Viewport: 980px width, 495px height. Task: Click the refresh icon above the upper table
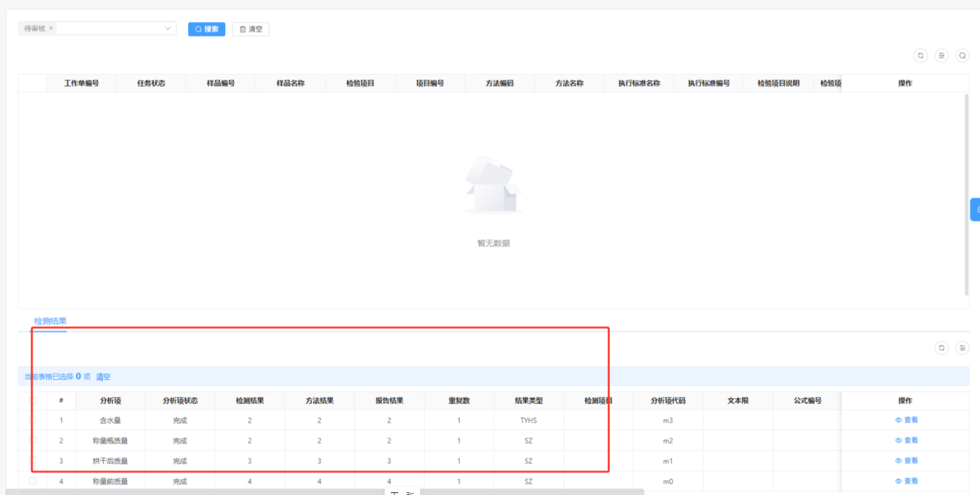coord(920,56)
